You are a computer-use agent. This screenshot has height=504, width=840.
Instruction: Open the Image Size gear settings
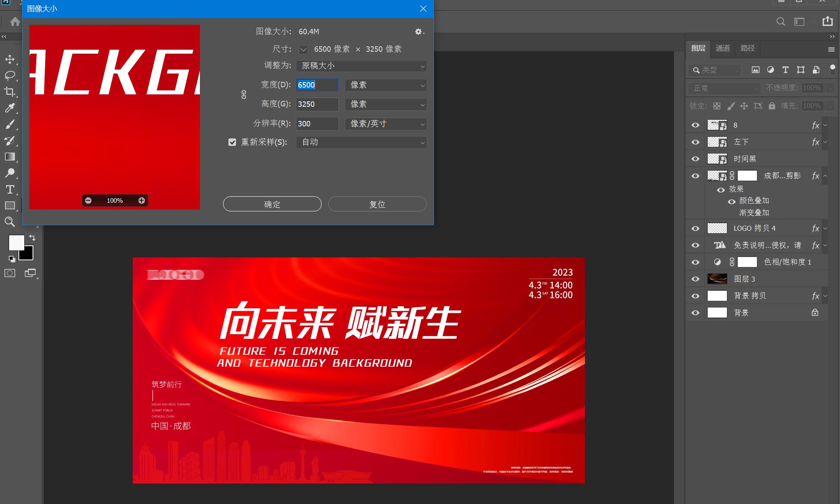(x=419, y=32)
